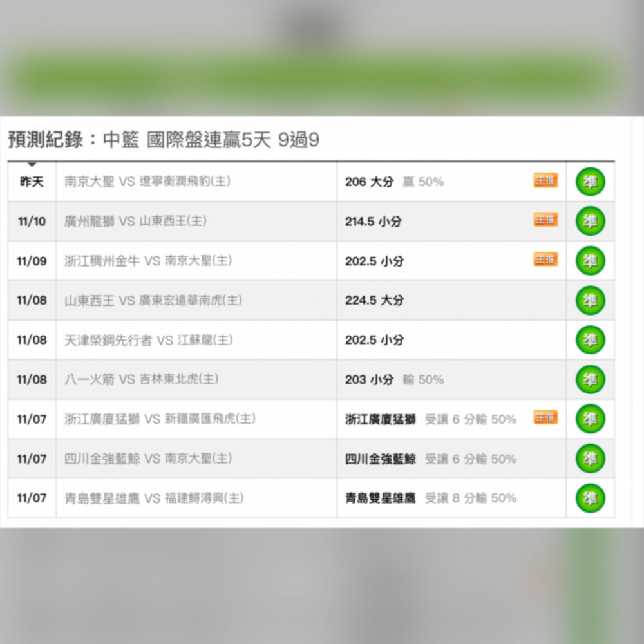Image resolution: width=644 pixels, height=644 pixels.
Task: Open the 八一火箭 VS 吉林東北虎(主) matchup
Action: click(x=141, y=379)
